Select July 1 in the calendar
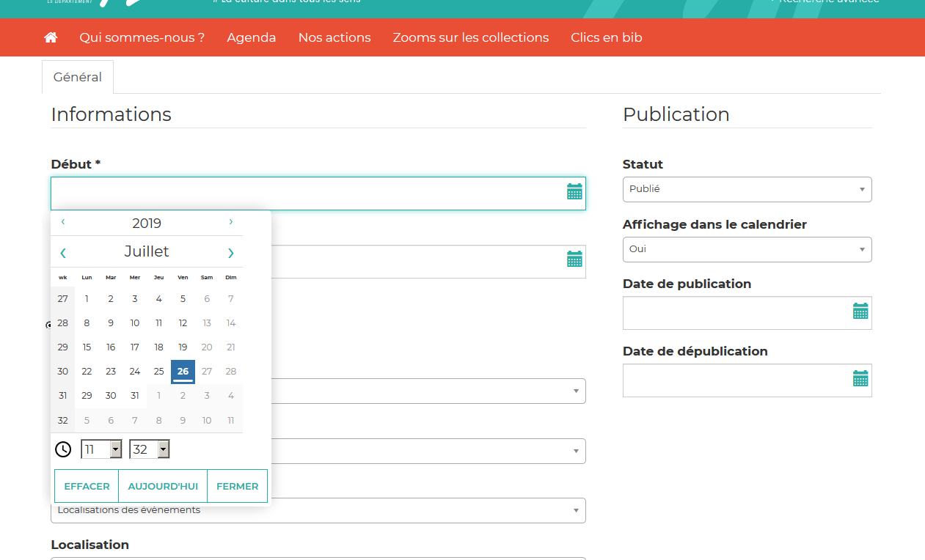 [x=87, y=299]
